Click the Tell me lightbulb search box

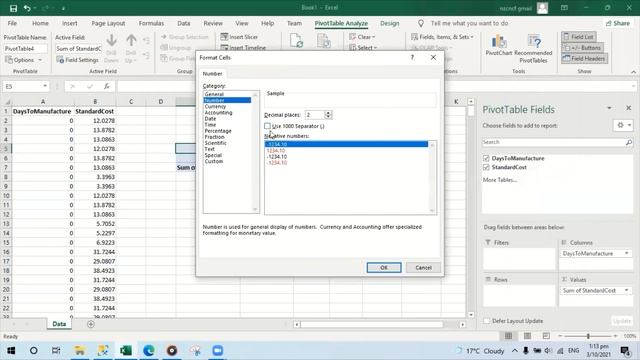tap(464, 23)
